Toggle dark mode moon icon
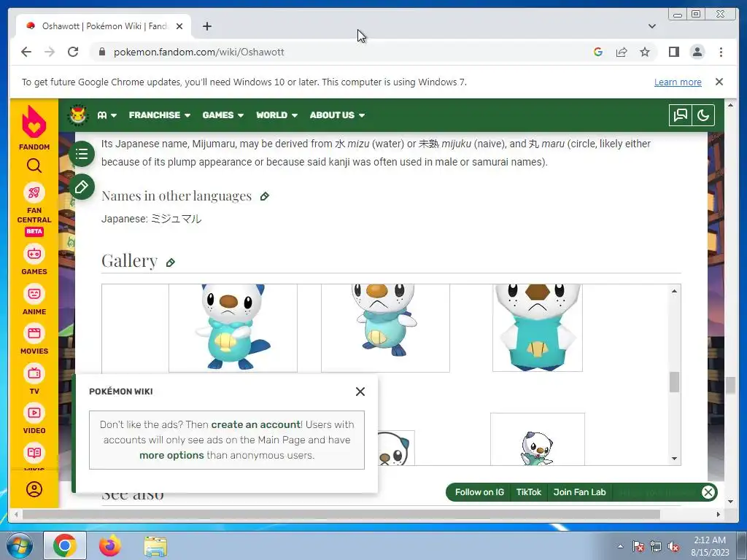The image size is (747, 560). click(703, 114)
